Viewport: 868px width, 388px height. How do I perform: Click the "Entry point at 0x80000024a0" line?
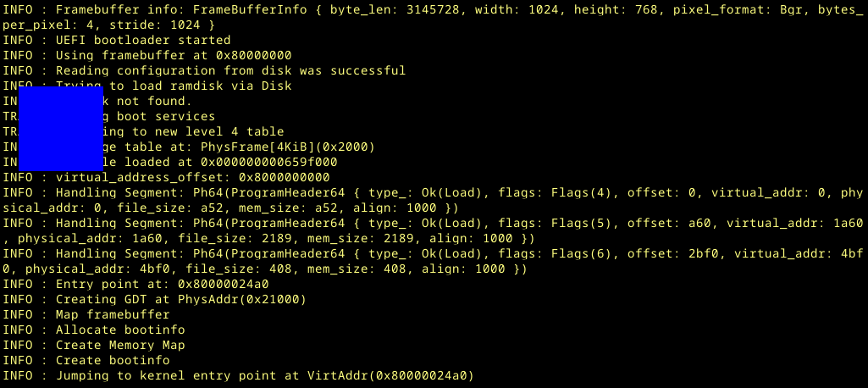[162, 284]
